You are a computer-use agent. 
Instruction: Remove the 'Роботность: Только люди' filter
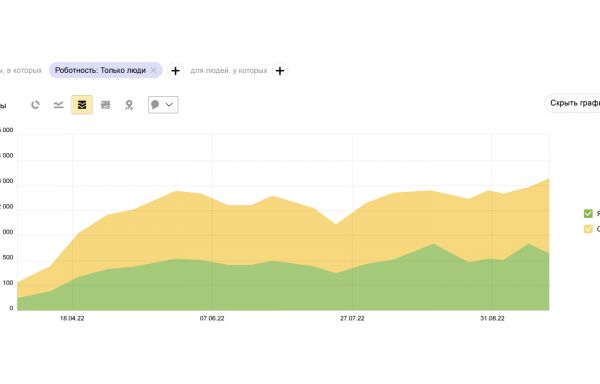click(x=153, y=70)
